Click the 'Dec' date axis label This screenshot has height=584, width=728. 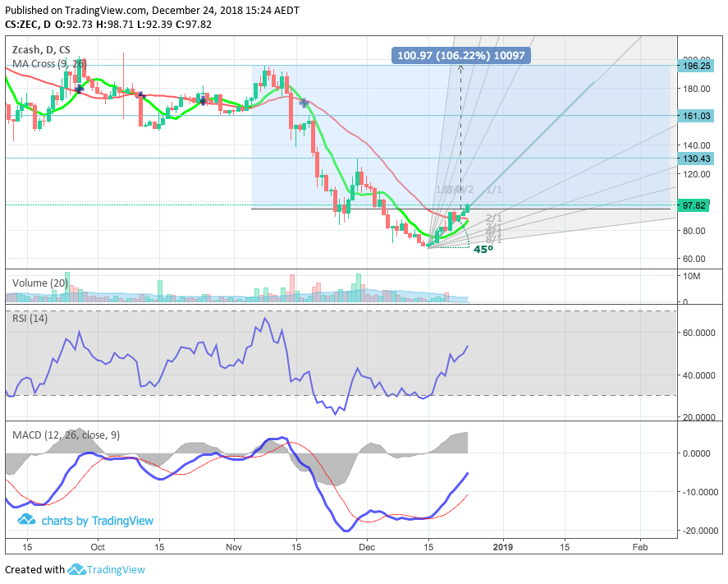(x=367, y=547)
